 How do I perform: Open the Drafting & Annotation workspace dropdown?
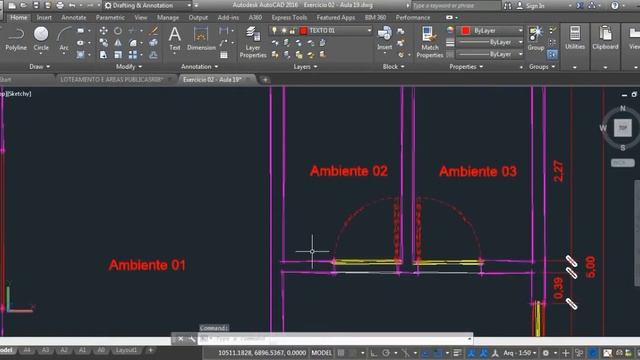[148, 5]
